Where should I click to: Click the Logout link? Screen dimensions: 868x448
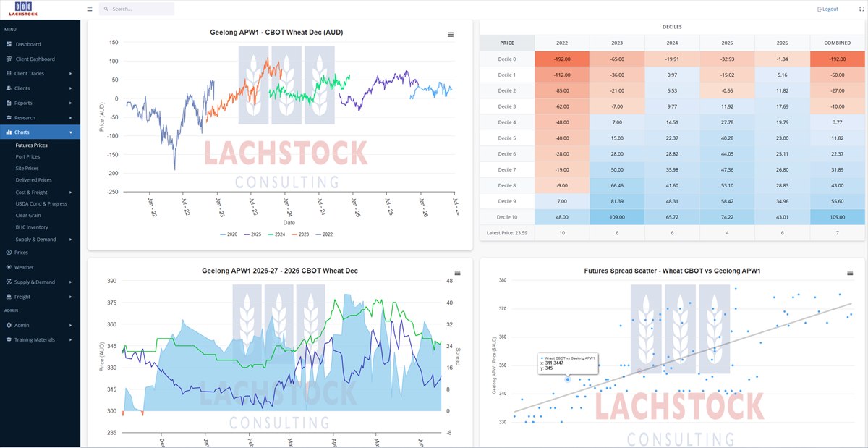(x=827, y=9)
